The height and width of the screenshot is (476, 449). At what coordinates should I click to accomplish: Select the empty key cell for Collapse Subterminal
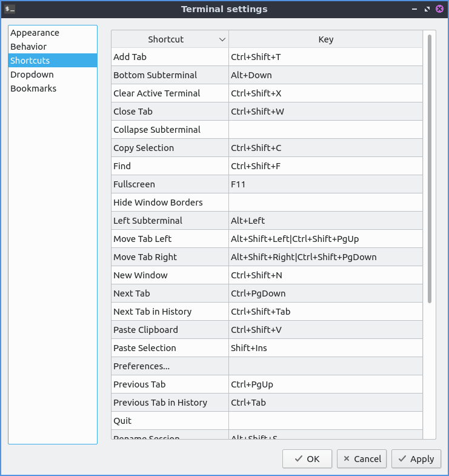pos(325,130)
